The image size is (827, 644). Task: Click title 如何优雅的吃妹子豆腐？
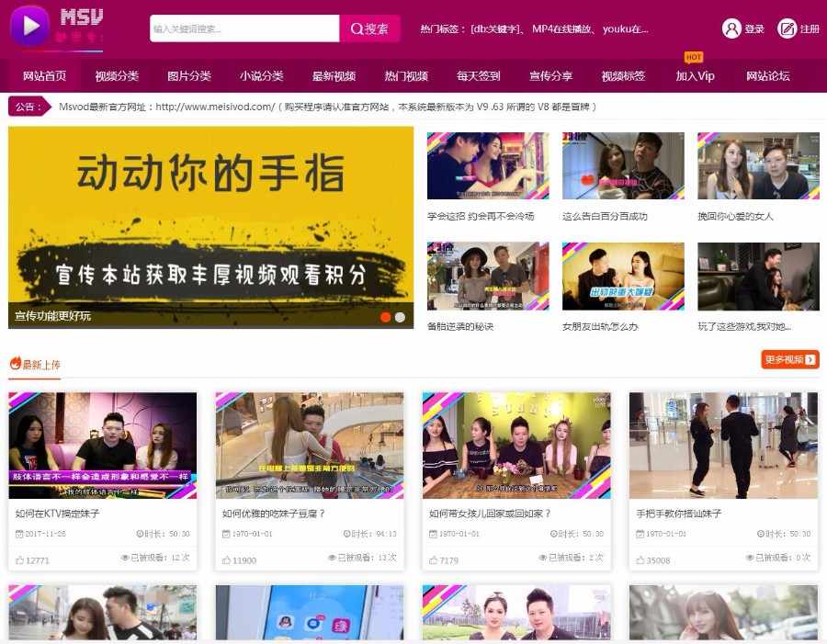point(274,514)
